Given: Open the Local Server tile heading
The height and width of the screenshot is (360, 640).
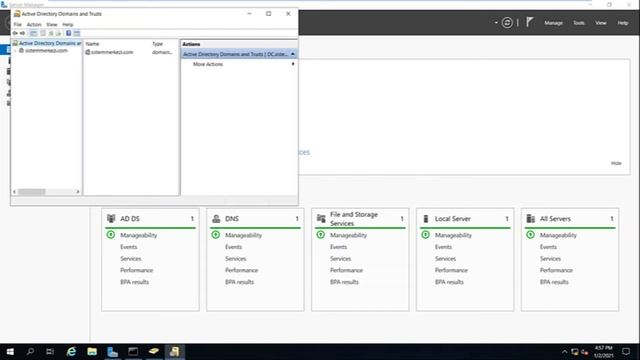Looking at the screenshot, I should [x=453, y=219].
